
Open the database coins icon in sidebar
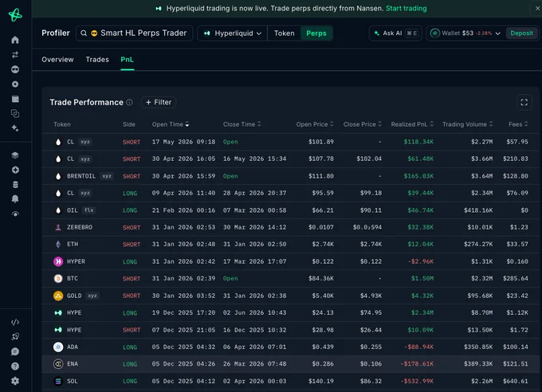[x=15, y=184]
